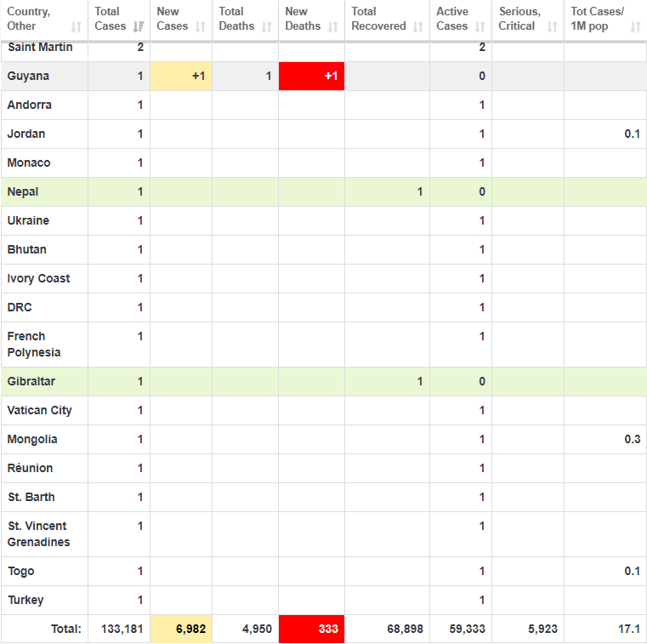Click the 6,982 total new cases cell
Image resolution: width=647 pixels, height=644 pixels.
click(x=181, y=630)
